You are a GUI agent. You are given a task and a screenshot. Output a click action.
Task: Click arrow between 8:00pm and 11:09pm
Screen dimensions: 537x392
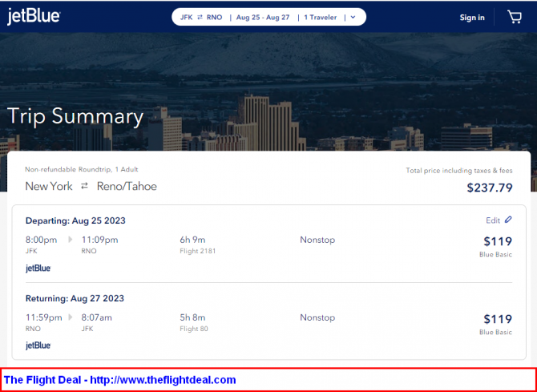tap(71, 240)
